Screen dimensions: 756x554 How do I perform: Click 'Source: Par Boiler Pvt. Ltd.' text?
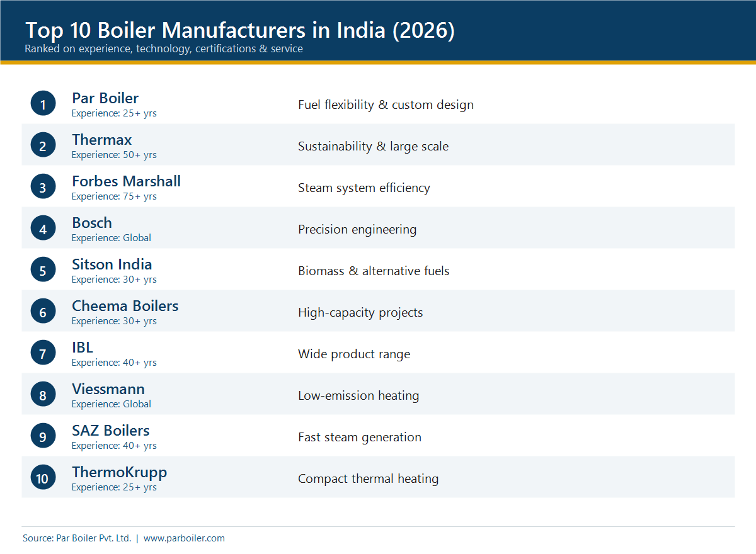pyautogui.click(x=77, y=538)
